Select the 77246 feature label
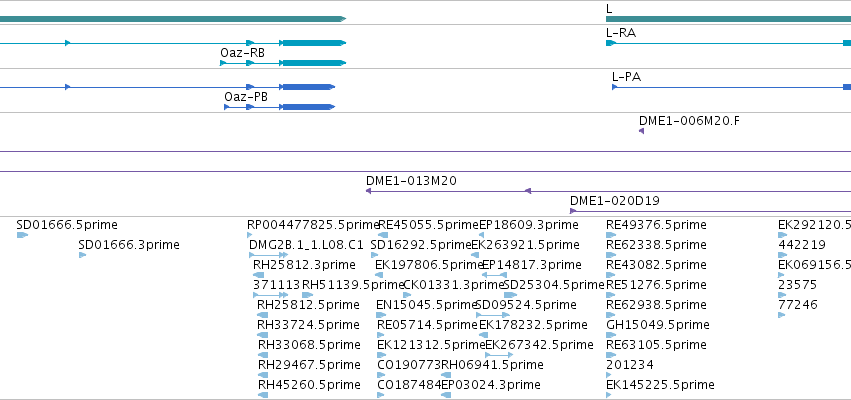The image size is (851, 400). click(x=798, y=304)
